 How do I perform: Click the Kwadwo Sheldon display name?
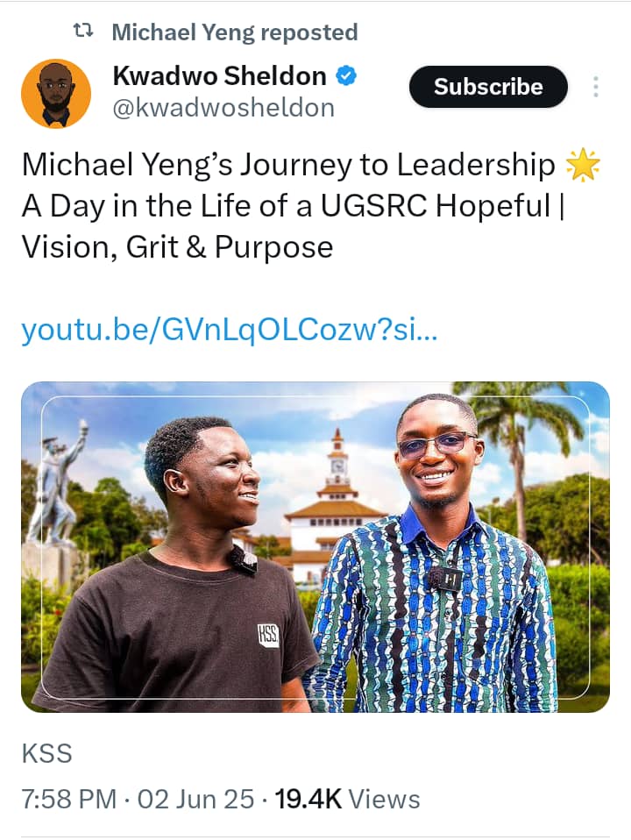click(218, 75)
